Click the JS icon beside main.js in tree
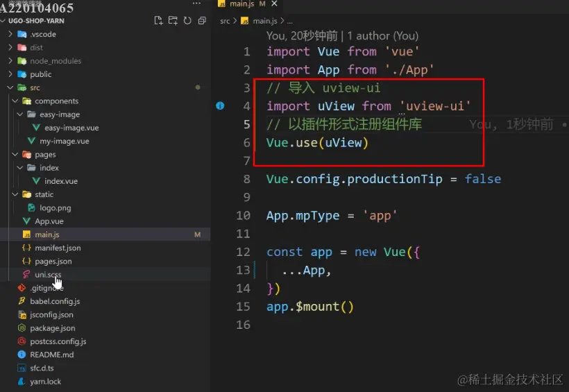569x392 pixels. click(26, 235)
